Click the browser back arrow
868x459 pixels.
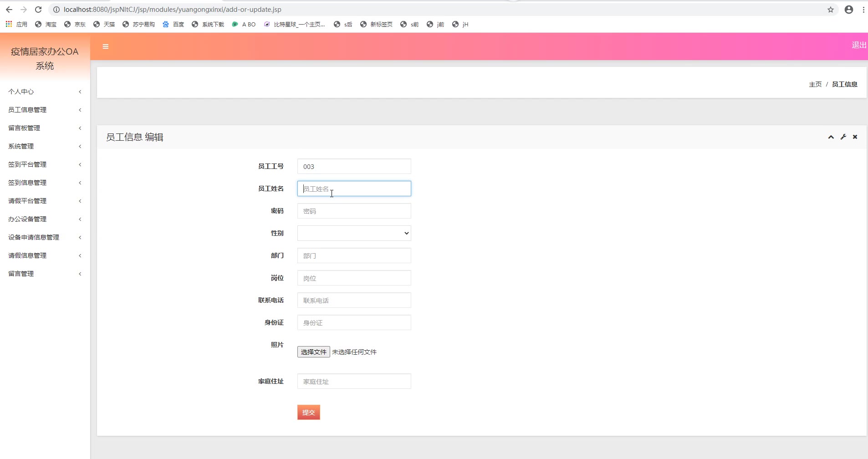point(9,10)
